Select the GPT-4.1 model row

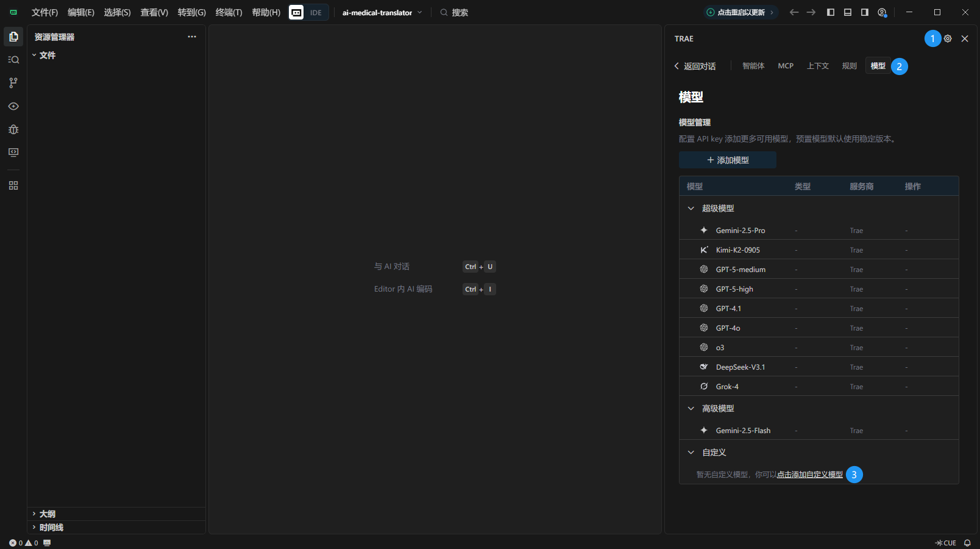[x=819, y=308]
